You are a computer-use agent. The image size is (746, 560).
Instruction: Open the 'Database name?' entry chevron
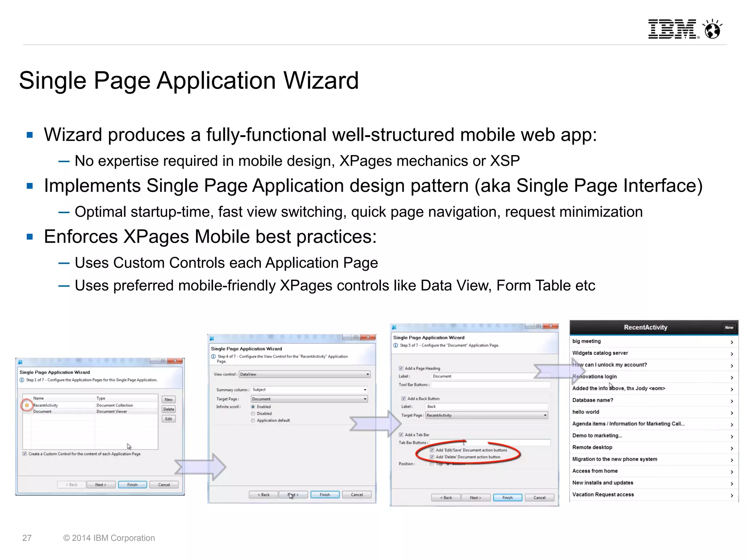(732, 401)
